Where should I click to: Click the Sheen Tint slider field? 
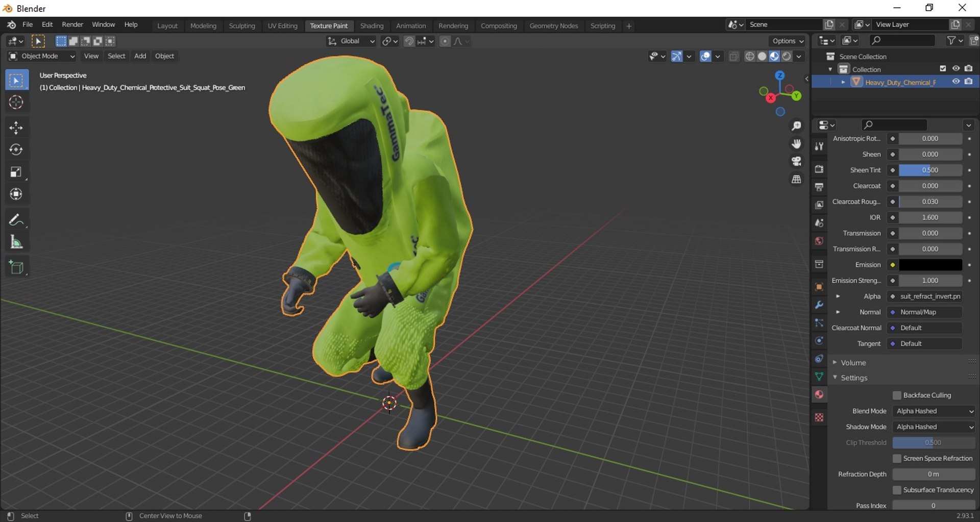tap(930, 170)
